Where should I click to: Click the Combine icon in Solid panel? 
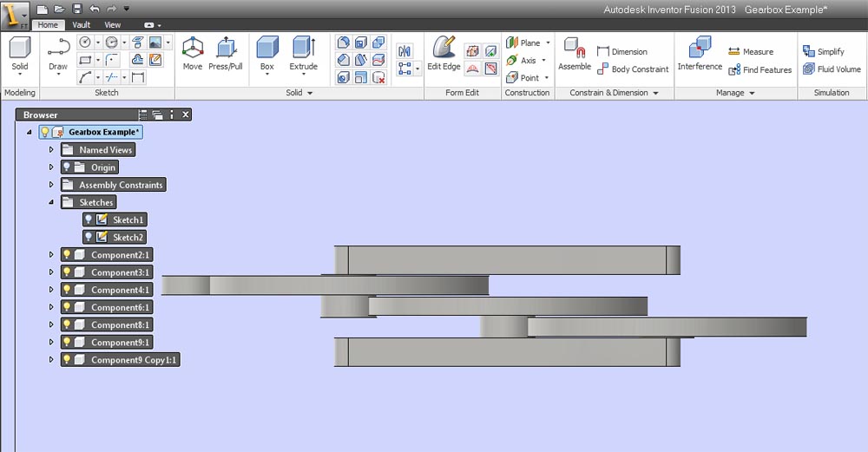coord(378,42)
